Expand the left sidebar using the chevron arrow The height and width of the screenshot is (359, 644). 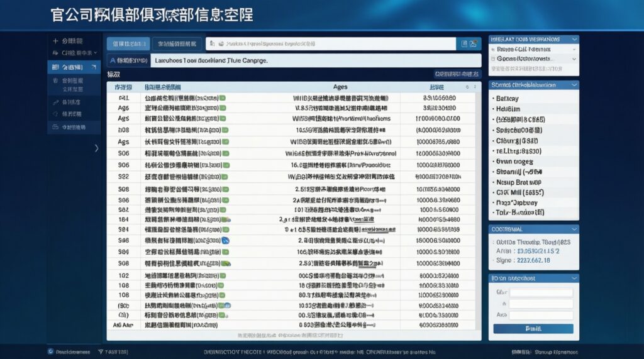tap(96, 148)
